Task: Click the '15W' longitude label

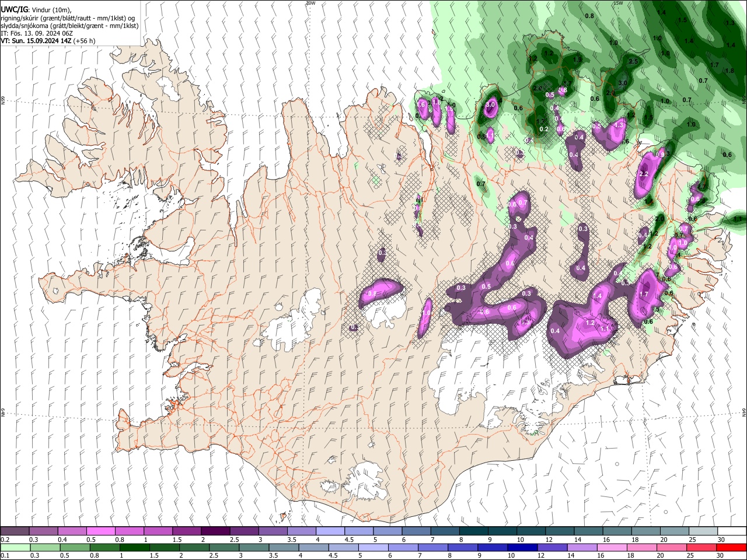Action: 619,3
